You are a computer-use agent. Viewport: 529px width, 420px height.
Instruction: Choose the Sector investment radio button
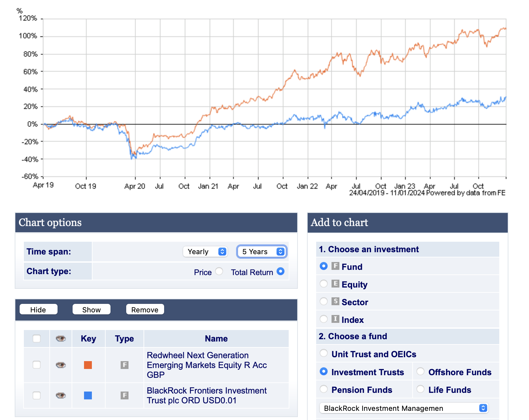pos(324,301)
